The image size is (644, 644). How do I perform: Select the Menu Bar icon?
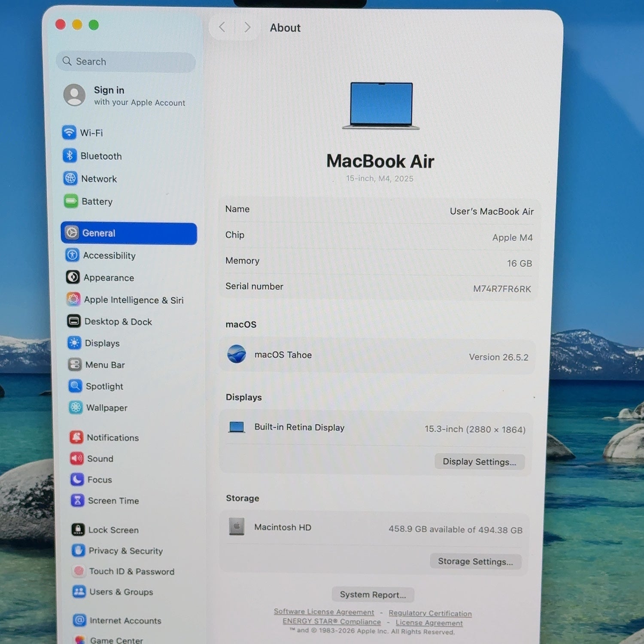[75, 365]
